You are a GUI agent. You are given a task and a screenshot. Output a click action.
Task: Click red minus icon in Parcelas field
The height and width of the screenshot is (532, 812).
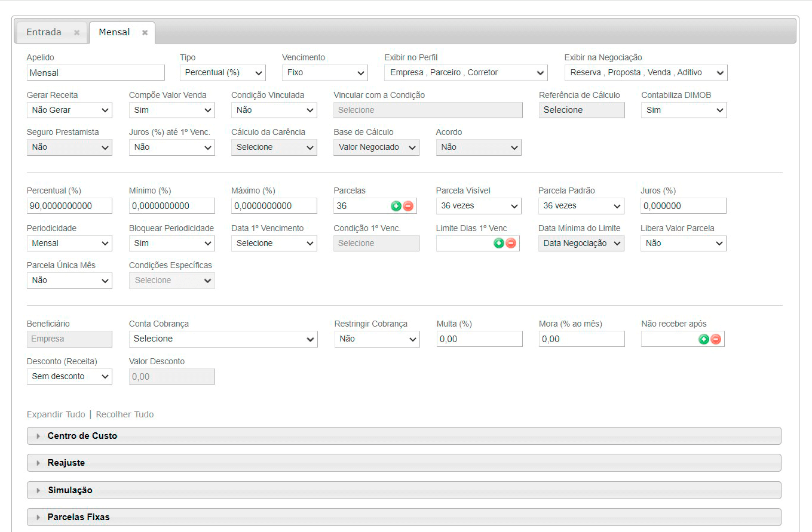[408, 206]
